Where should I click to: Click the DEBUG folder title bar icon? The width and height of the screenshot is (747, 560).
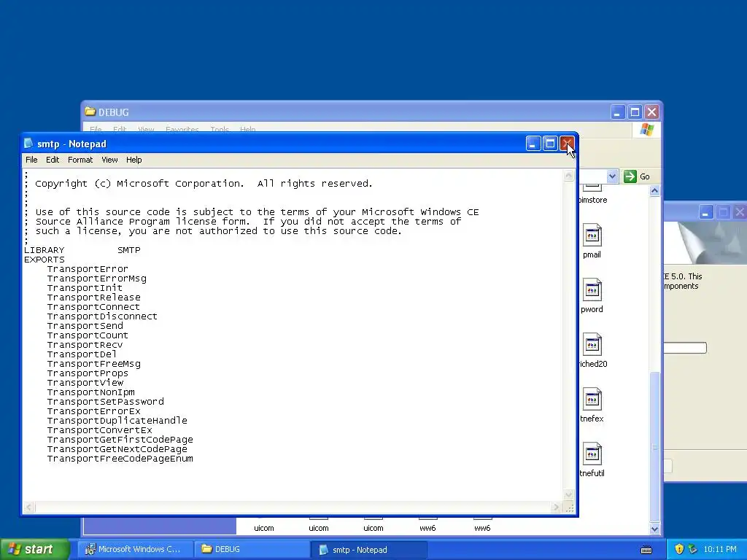tap(90, 112)
